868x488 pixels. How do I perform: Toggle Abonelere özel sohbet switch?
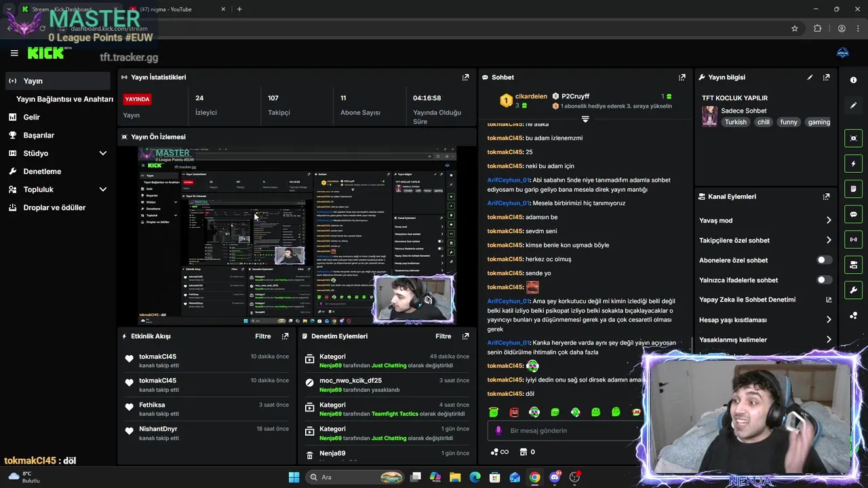(824, 260)
